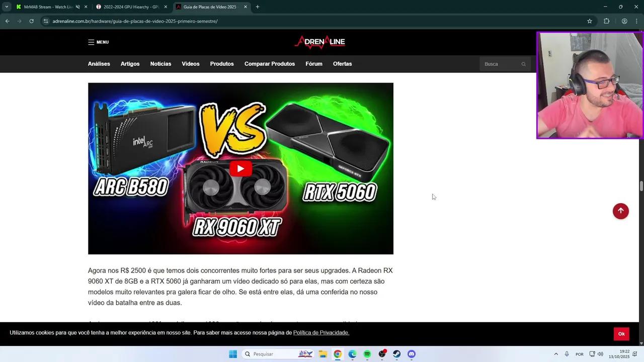644x362 pixels.
Task: Open the Windows Start menu
Action: click(x=232, y=354)
